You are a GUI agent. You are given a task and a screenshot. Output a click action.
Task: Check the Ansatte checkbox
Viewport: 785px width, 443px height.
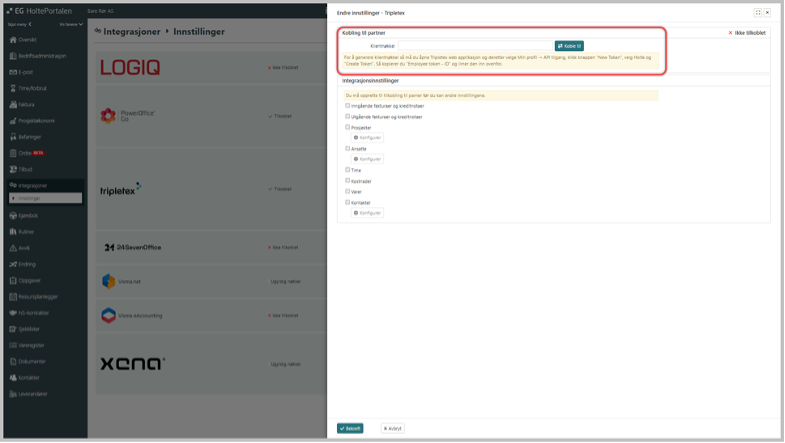(348, 148)
